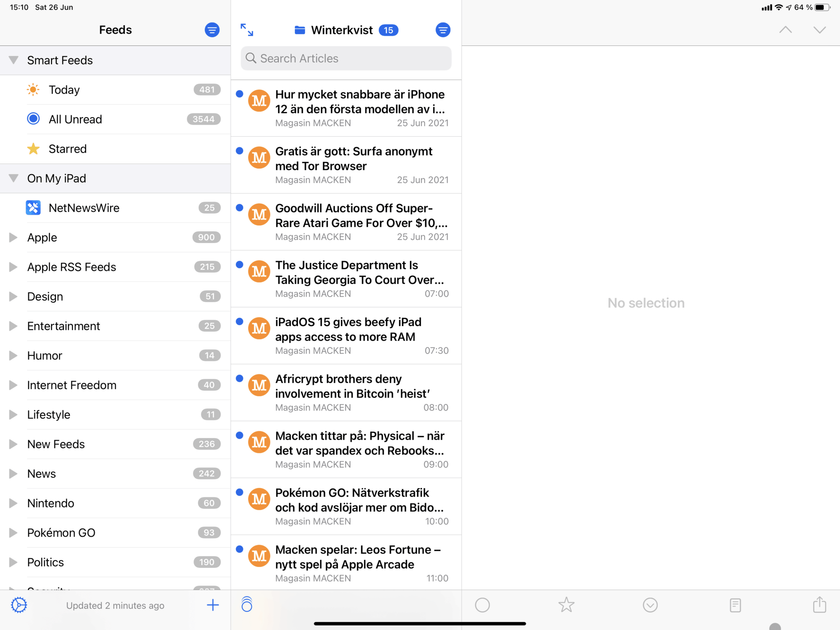Open the Feeds filter button
The height and width of the screenshot is (630, 840).
pos(212,30)
